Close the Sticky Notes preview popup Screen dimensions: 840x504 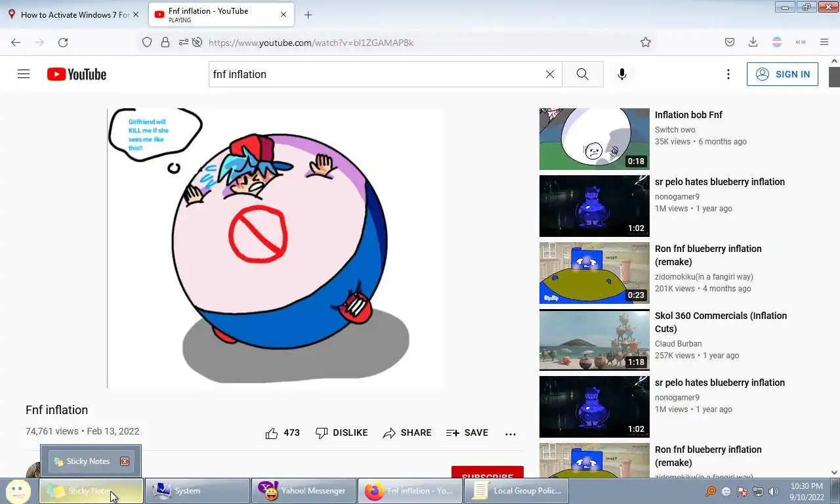point(125,461)
